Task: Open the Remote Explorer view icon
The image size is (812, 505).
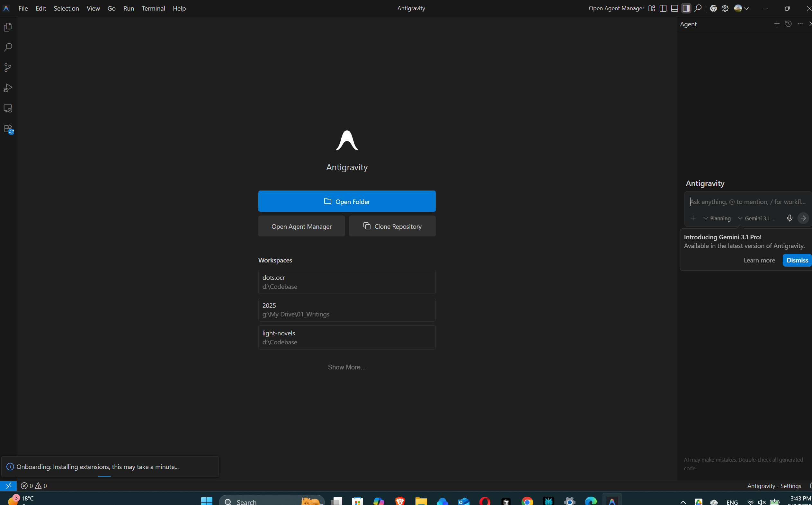Action: [x=8, y=109]
